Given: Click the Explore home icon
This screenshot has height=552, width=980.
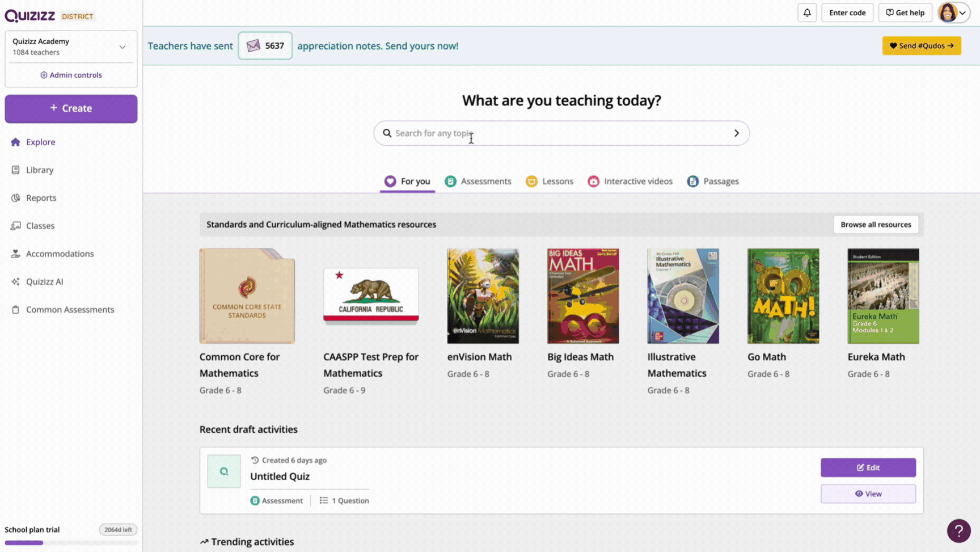Looking at the screenshot, I should 15,142.
